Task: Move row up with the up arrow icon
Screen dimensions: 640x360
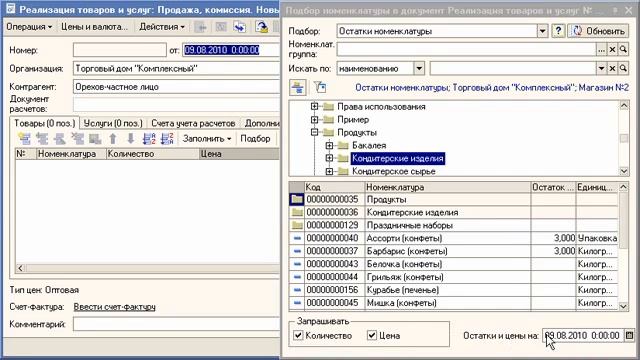Action: pos(113,139)
